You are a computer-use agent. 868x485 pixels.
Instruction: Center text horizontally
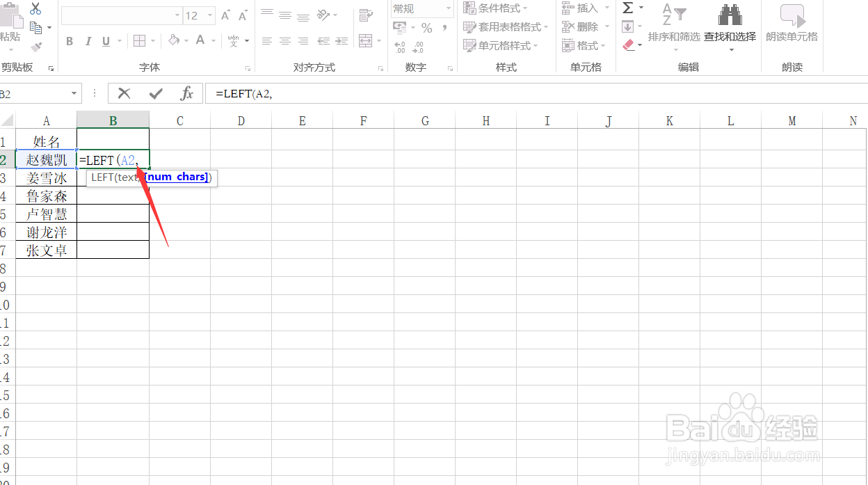tap(285, 41)
